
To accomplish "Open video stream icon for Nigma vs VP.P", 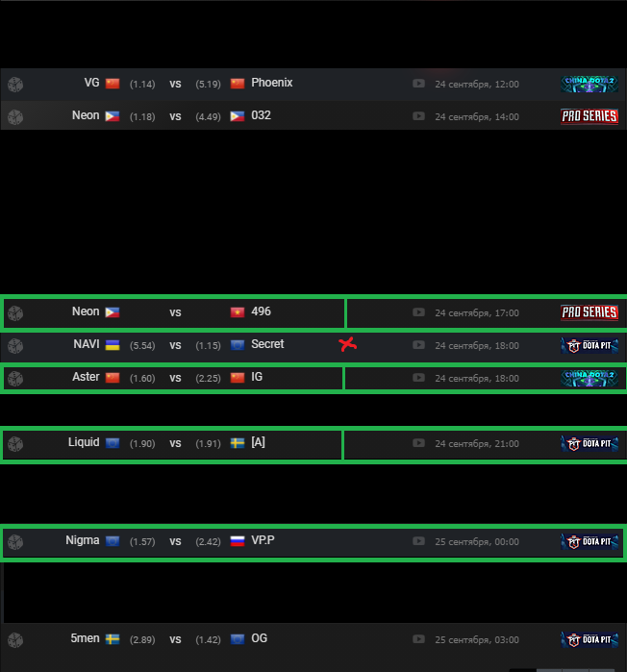I will click(x=418, y=541).
